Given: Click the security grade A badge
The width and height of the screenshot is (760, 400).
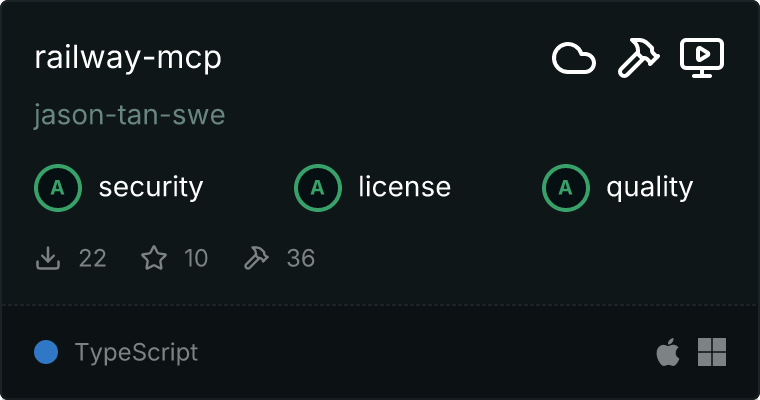Looking at the screenshot, I should tap(58, 188).
